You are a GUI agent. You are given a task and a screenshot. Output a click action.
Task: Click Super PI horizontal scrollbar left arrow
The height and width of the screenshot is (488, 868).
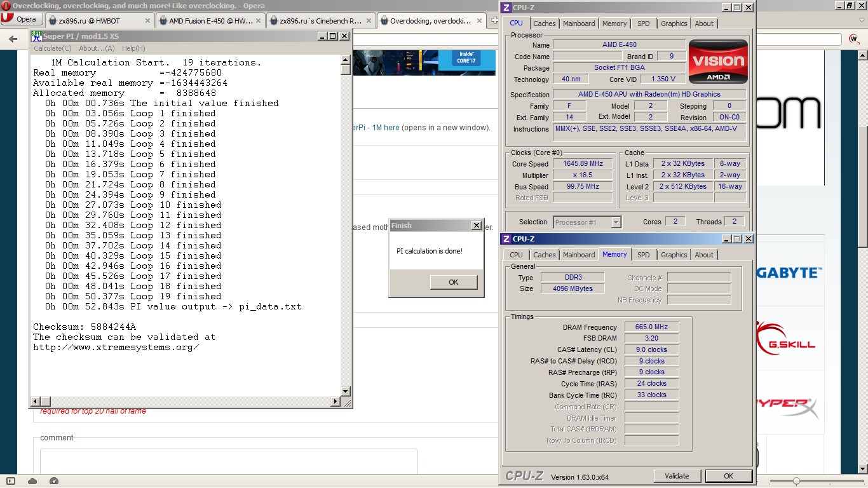tap(36, 401)
